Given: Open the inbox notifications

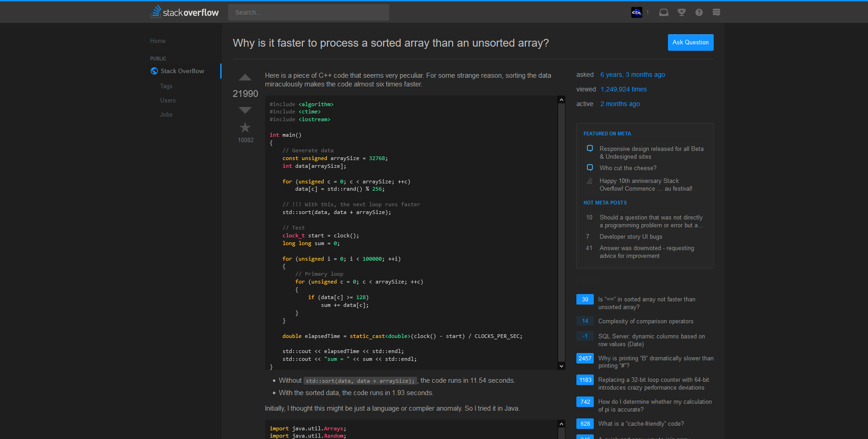Looking at the screenshot, I should coord(663,12).
